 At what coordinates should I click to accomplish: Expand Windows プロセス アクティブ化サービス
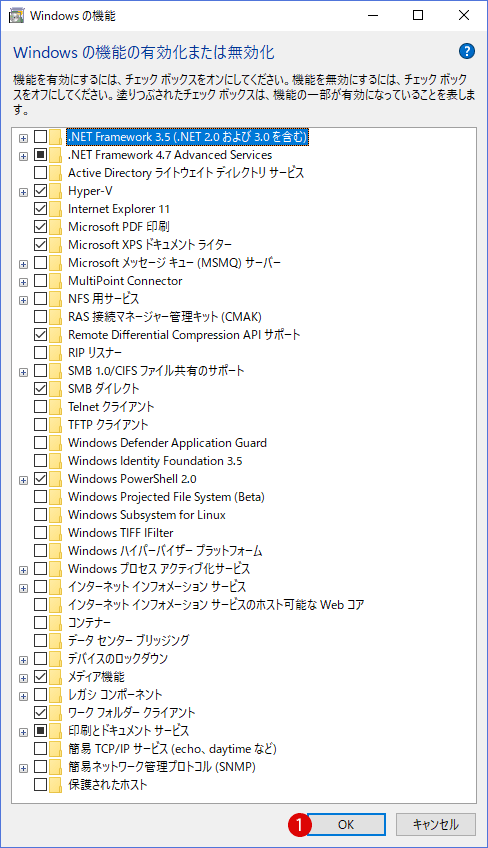[x=23, y=569]
